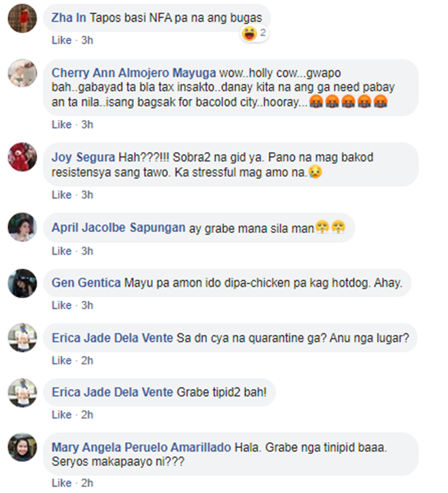Open Mary Angela Peruelo Amarillado's avatar
Image resolution: width=448 pixels, height=493 pixels.
22,448
